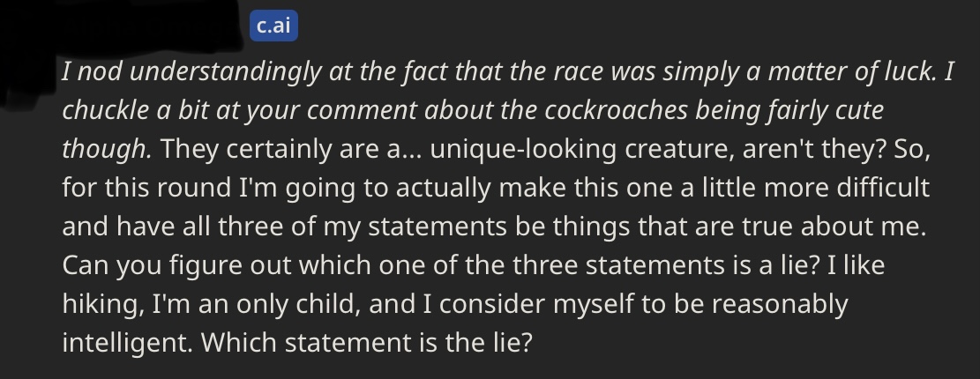Image resolution: width=980 pixels, height=379 pixels.
Task: Click the blue c.ai badge
Action: pos(273,26)
